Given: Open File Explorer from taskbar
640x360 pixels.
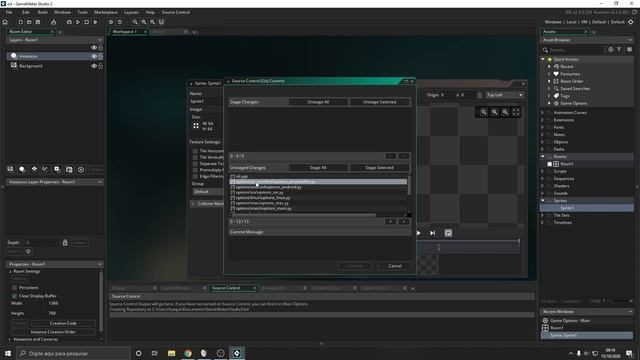Looking at the screenshot, I should (171, 353).
